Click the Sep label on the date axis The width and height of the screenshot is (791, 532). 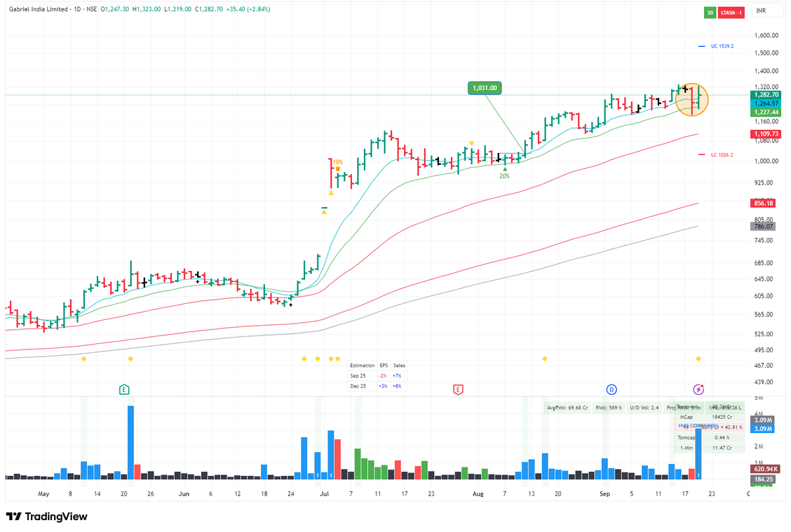605,493
